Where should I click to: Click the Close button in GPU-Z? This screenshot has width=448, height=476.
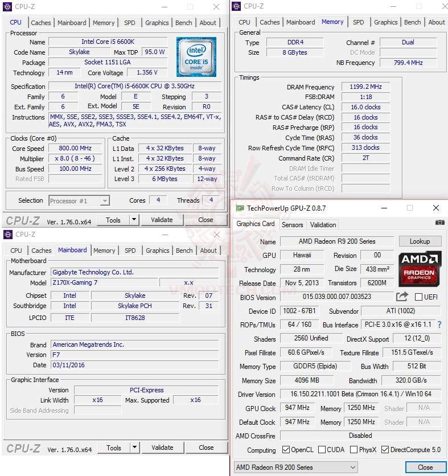coord(425,467)
